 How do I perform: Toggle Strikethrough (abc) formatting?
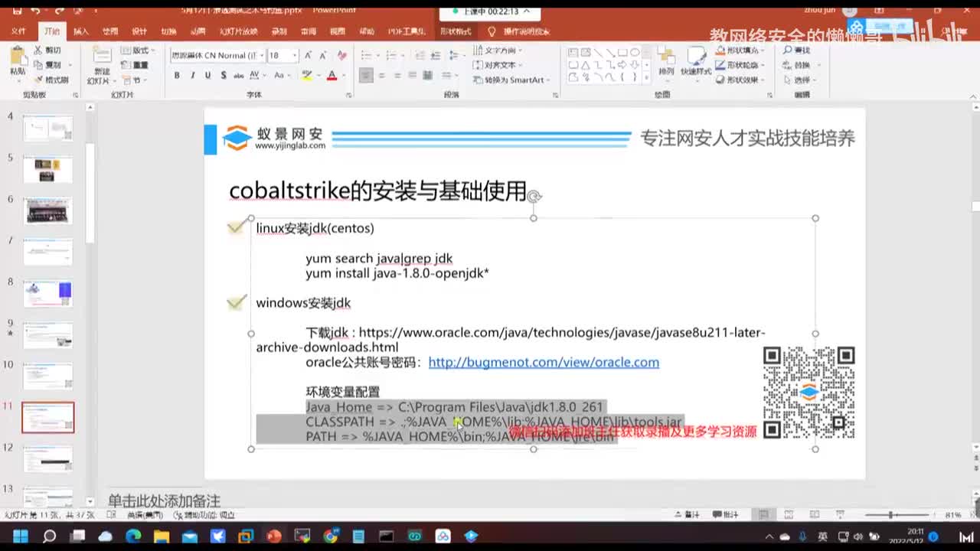pyautogui.click(x=239, y=75)
